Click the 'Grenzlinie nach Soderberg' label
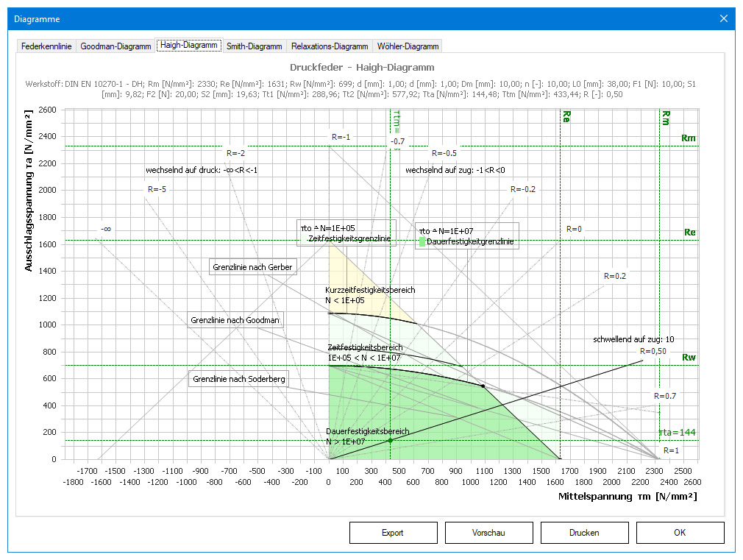Screen dimensions: 743x560 coord(238,380)
